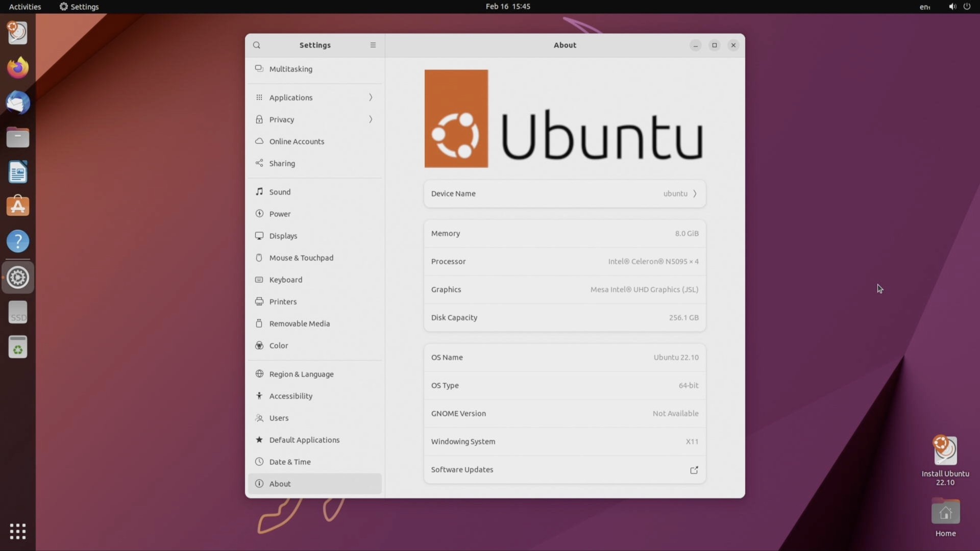Click the Applications grid icon
The height and width of the screenshot is (551, 980).
259,97
